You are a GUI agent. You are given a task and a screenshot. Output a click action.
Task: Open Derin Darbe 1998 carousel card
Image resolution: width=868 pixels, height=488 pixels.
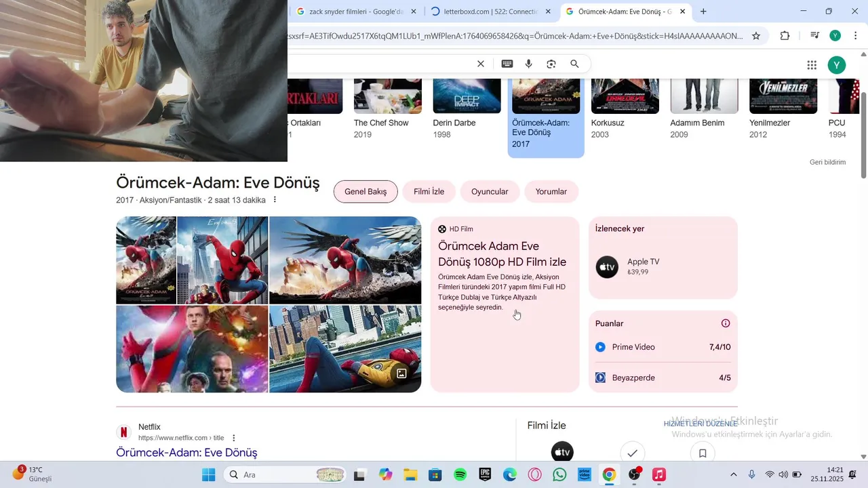click(467, 110)
